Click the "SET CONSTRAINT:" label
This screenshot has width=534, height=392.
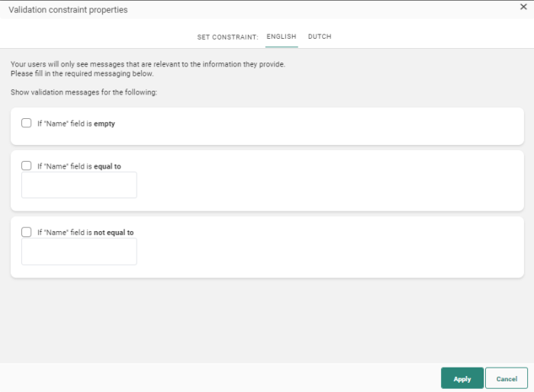click(227, 37)
